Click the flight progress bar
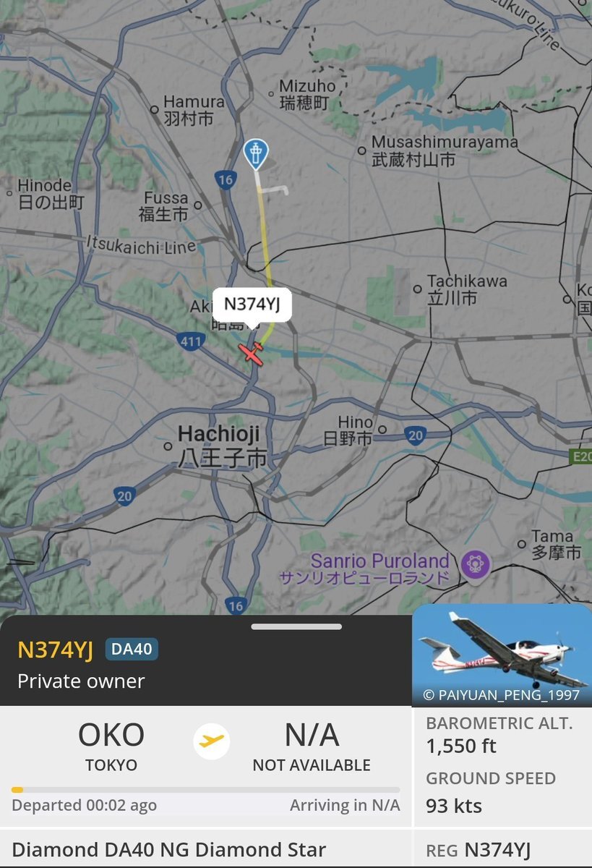This screenshot has width=592, height=868. tap(205, 790)
